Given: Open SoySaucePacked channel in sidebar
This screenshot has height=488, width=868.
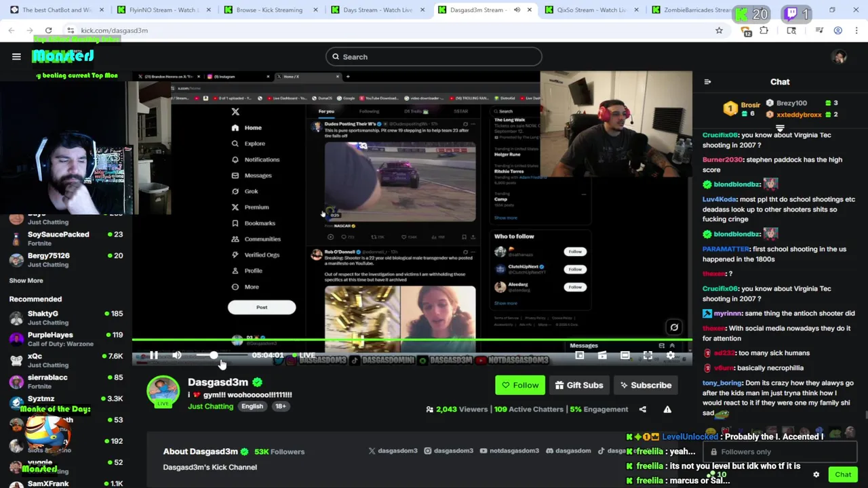Looking at the screenshot, I should coord(66,239).
